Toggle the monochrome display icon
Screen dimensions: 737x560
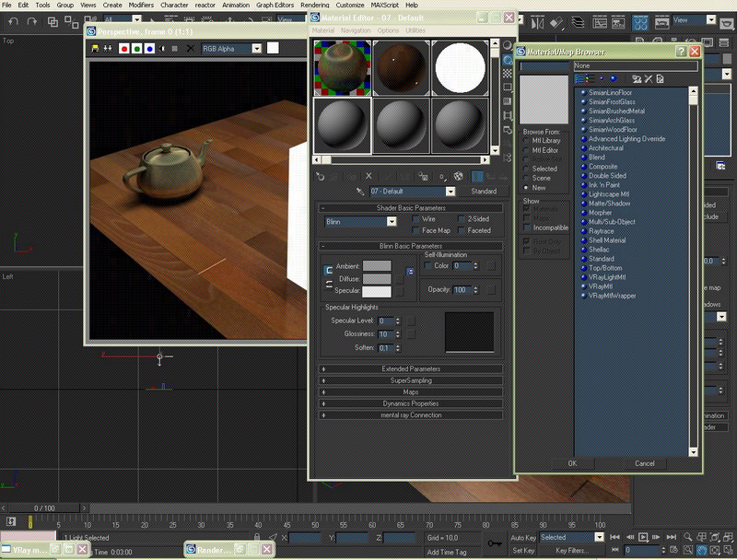pyautogui.click(x=175, y=49)
